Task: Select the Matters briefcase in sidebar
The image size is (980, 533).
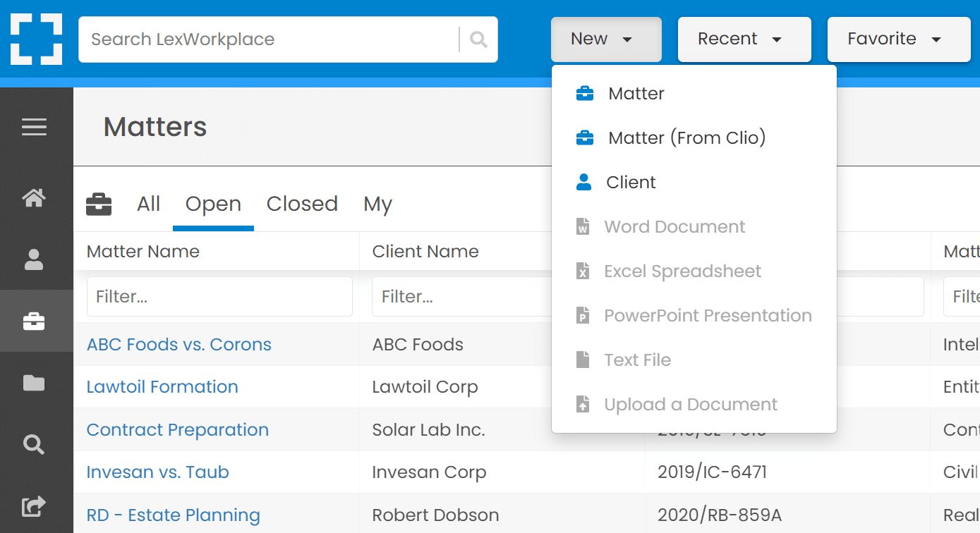Action: 34,321
